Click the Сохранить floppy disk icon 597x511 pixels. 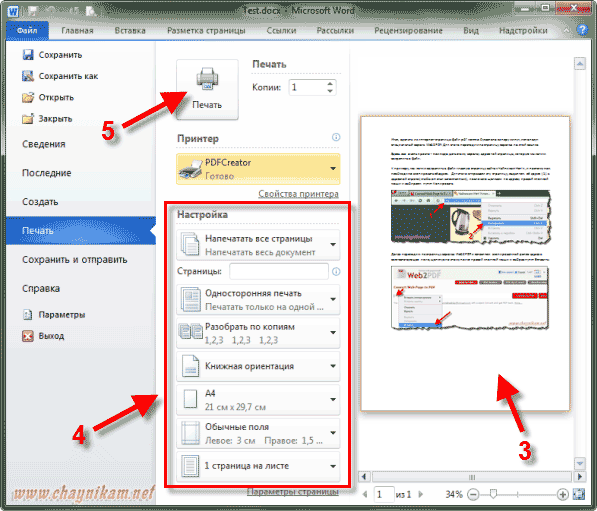(28, 55)
